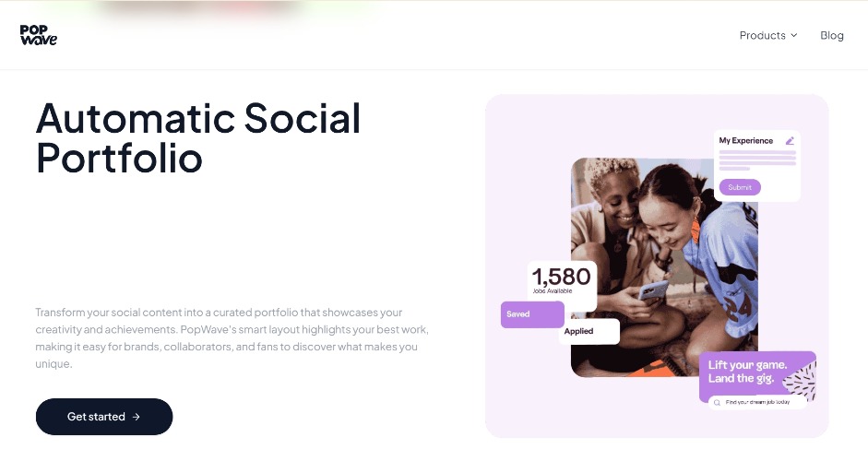Click the magnifier icon in dream job search
868x461 pixels.
tap(718, 402)
